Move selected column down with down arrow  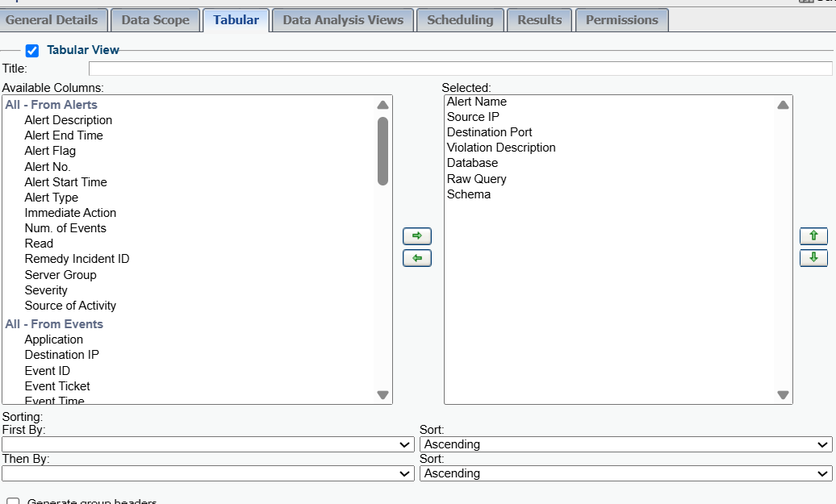tap(813, 258)
